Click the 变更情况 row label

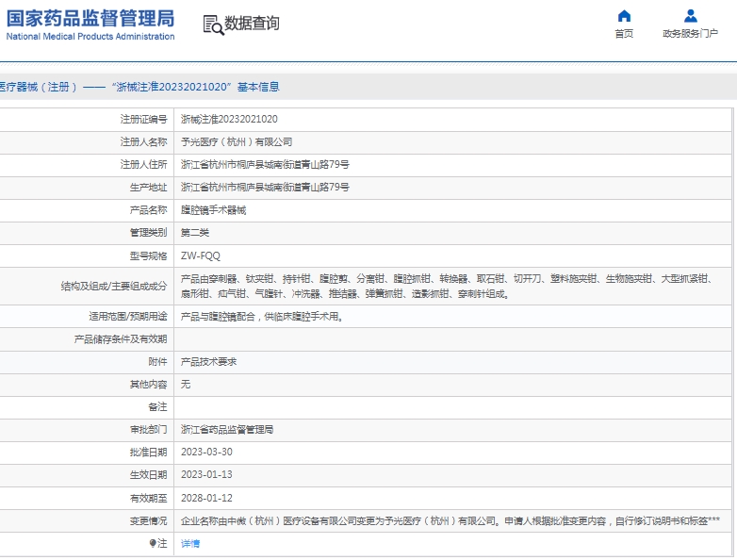pyautogui.click(x=149, y=521)
